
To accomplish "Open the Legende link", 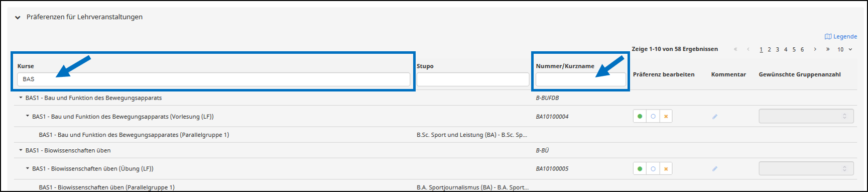I will point(841,37).
